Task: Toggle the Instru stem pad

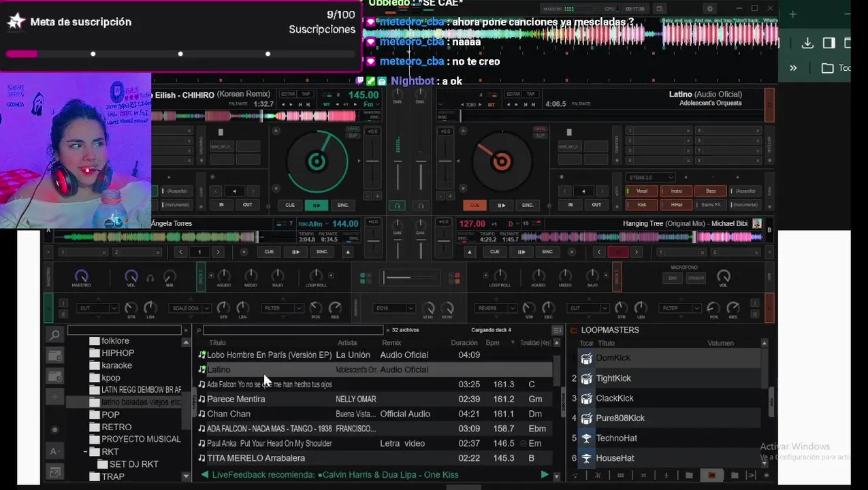Action: (x=676, y=191)
